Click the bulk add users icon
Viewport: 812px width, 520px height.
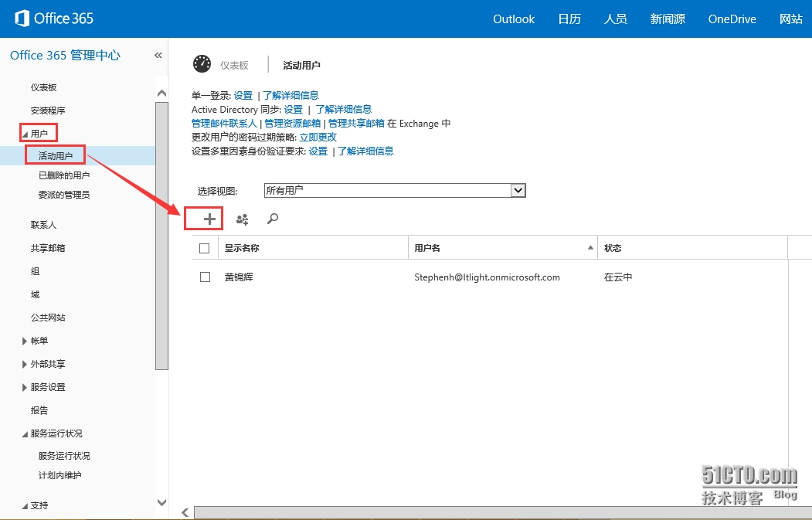[x=242, y=219]
